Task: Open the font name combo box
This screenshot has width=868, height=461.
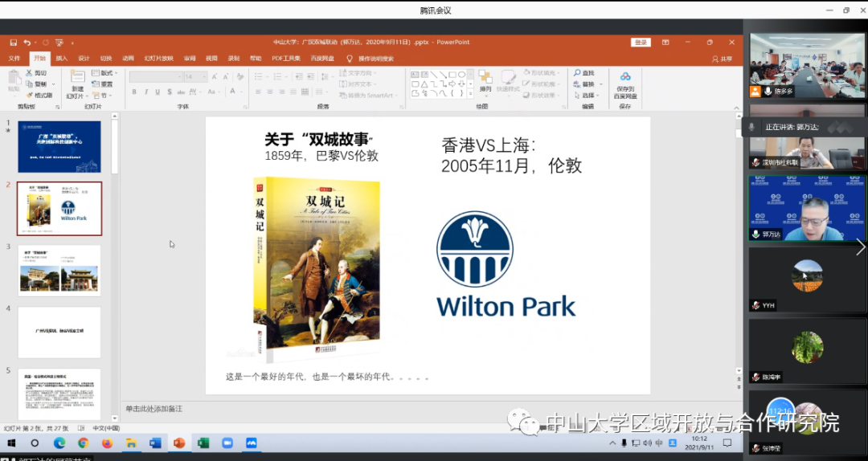Action: point(156,77)
